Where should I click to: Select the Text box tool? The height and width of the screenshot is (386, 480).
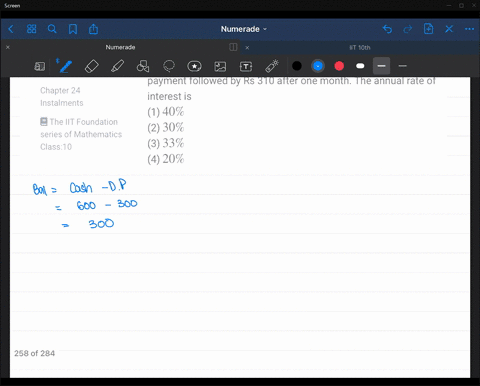[246, 66]
